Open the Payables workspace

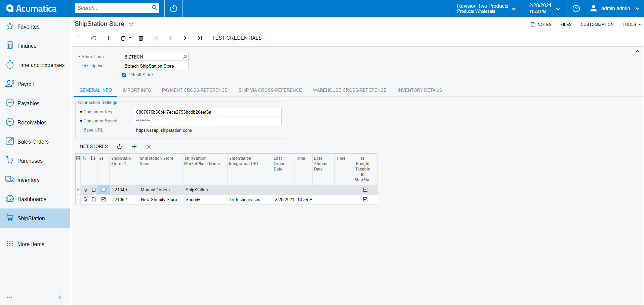(x=35, y=103)
